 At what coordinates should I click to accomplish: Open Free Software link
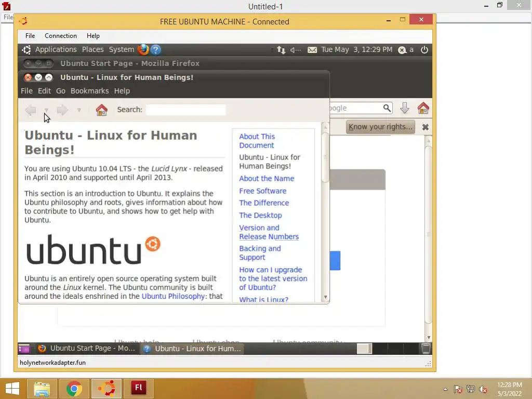[262, 191]
